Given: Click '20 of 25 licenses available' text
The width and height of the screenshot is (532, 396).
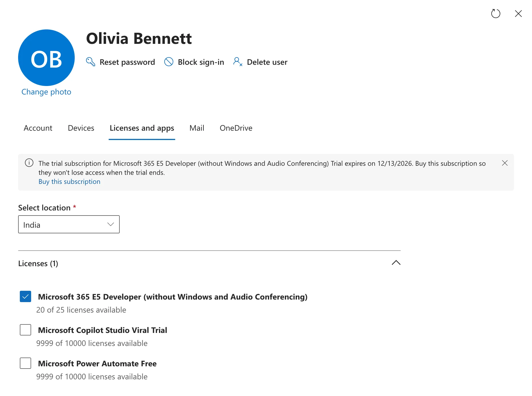Looking at the screenshot, I should (x=81, y=310).
